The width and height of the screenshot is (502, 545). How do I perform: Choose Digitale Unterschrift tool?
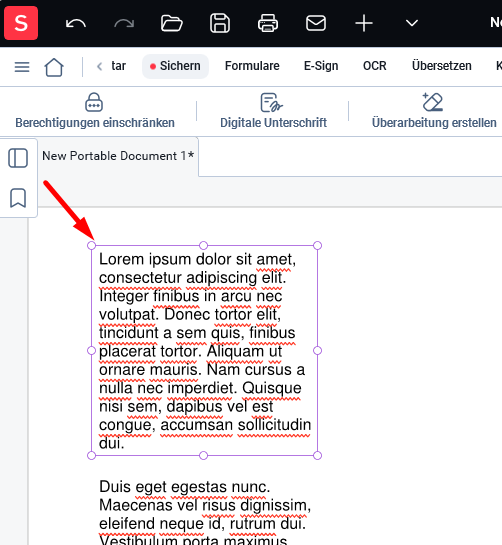[x=273, y=112]
